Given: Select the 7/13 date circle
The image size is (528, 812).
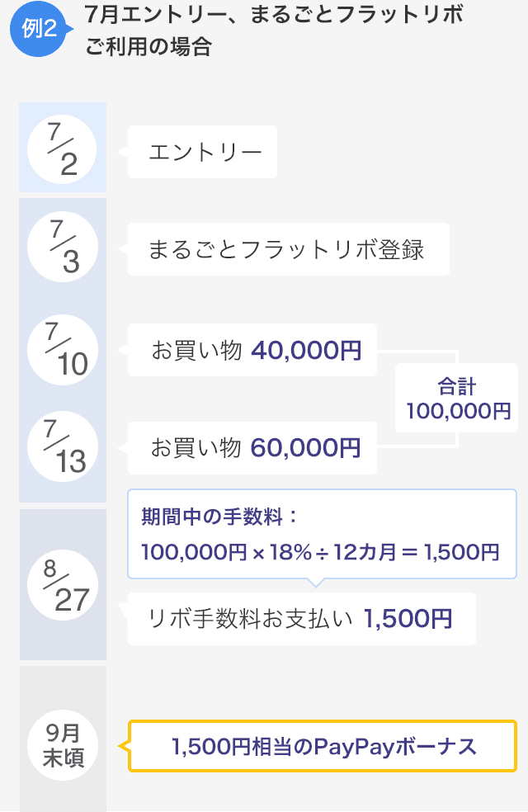Looking at the screenshot, I should point(62,446).
